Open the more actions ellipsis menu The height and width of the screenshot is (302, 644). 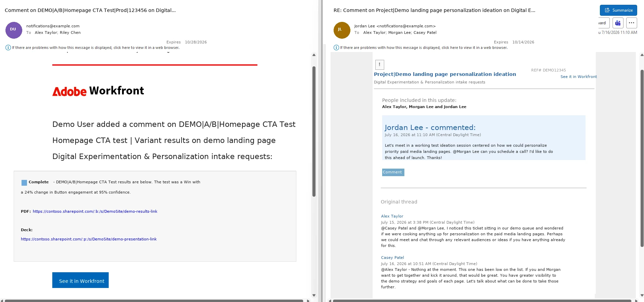(631, 23)
